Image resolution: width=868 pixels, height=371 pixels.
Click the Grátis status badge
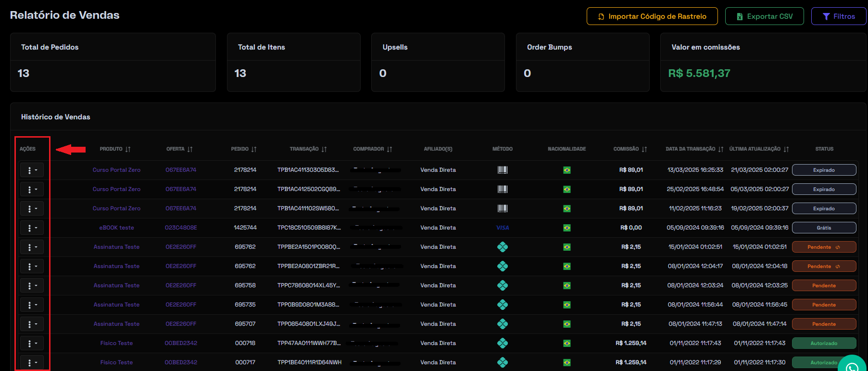(824, 228)
